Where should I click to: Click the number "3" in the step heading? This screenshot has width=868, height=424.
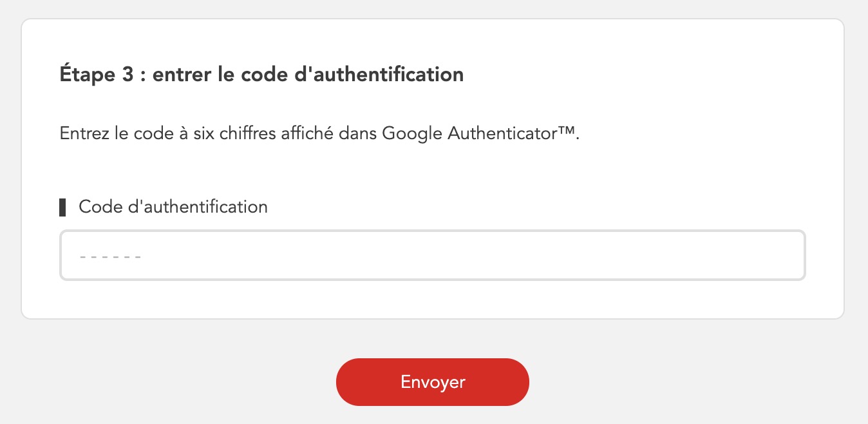click(x=127, y=75)
